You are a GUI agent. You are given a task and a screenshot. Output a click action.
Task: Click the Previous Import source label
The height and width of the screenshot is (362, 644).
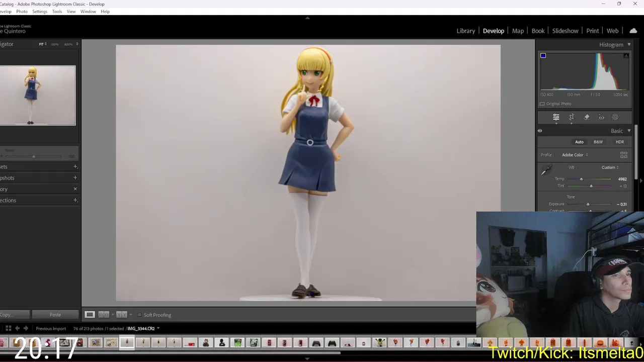pyautogui.click(x=51, y=328)
